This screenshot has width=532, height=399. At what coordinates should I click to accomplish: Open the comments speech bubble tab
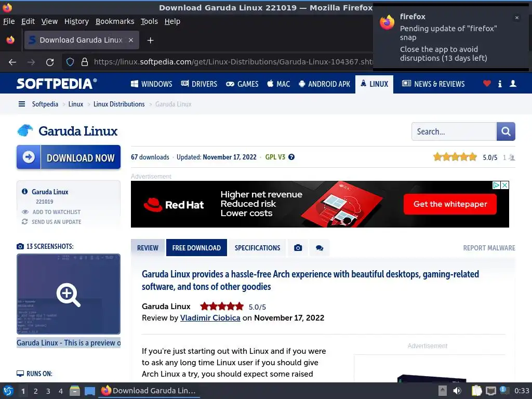click(x=320, y=248)
